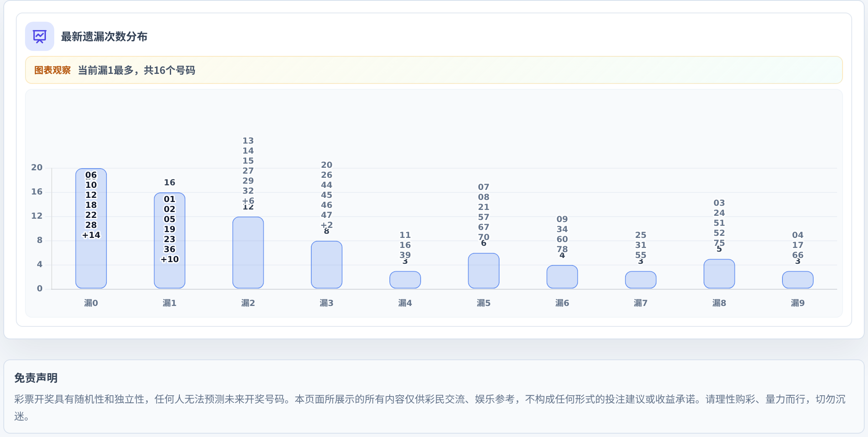Screen dimensions: 868x437
Task: Click the 漏4 x-axis label
Action: pyautogui.click(x=405, y=303)
